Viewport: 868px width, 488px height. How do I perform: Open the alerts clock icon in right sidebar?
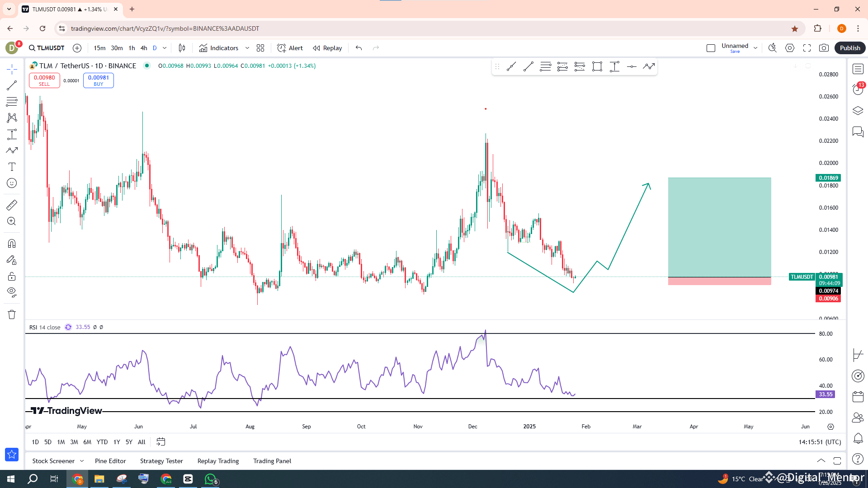pyautogui.click(x=858, y=89)
